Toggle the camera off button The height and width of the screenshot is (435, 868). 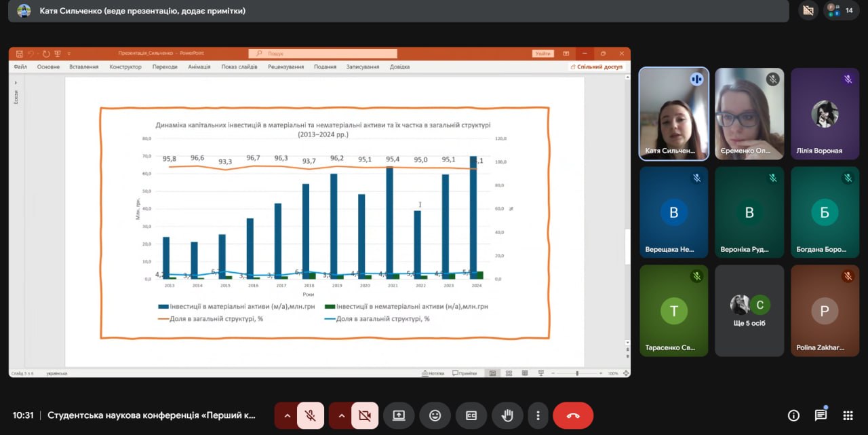coord(365,415)
